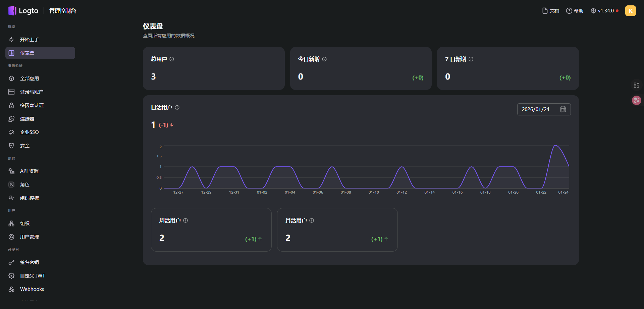644x309 pixels.
Task: Click the grid-plus floating widget icon
Action: point(636,85)
